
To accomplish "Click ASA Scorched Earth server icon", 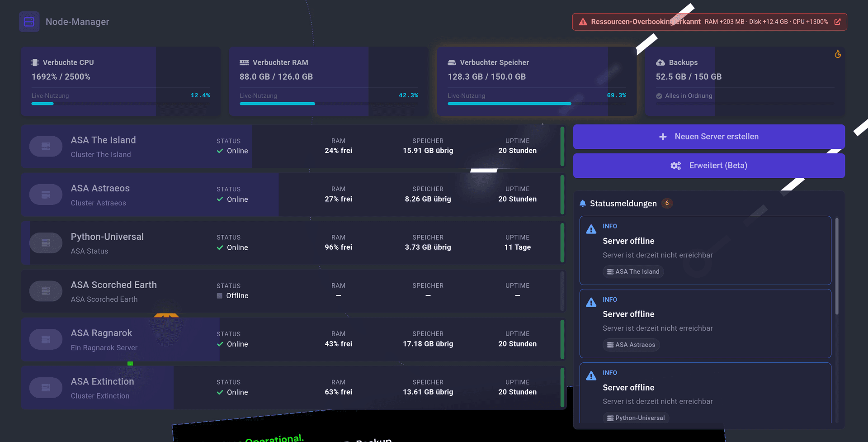I will coord(46,291).
